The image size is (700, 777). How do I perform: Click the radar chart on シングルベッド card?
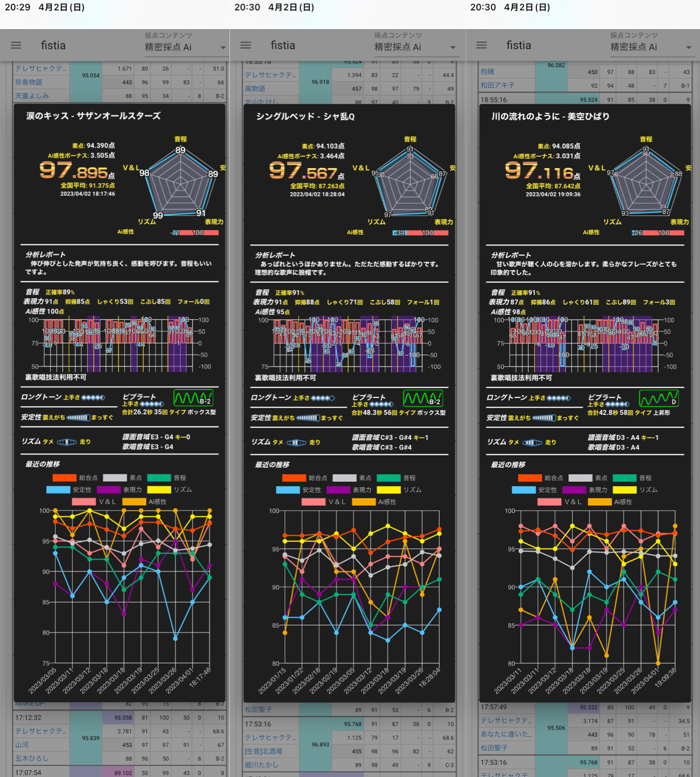[410, 183]
